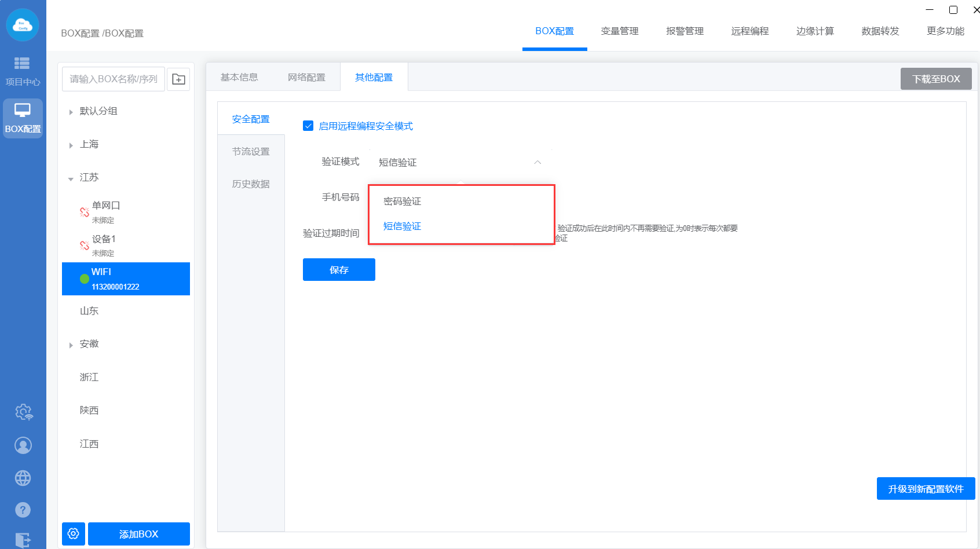The image size is (980, 549).
Task: Choose 短信验证 option in the list
Action: [x=403, y=226]
